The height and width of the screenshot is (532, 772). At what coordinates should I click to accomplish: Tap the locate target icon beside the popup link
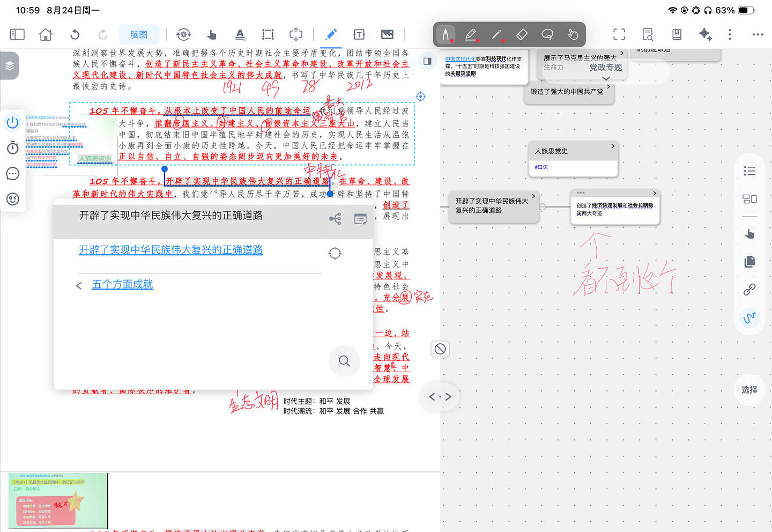[335, 253]
